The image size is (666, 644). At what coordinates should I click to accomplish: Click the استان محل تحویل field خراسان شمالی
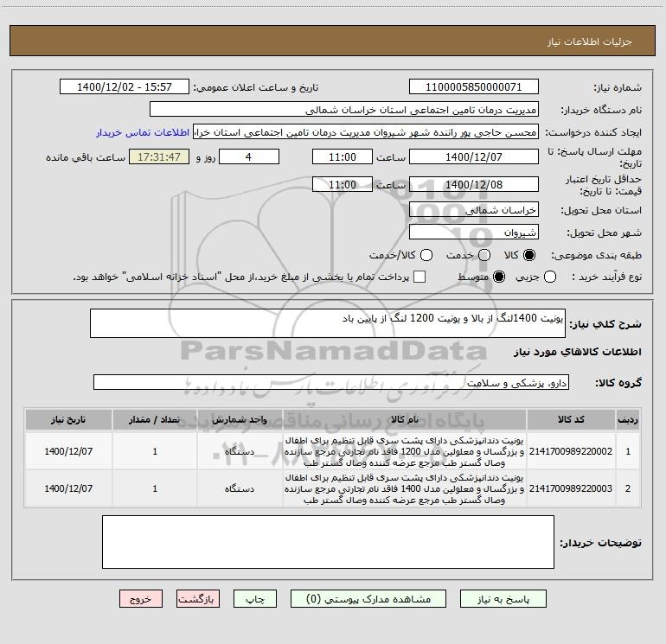click(474, 209)
